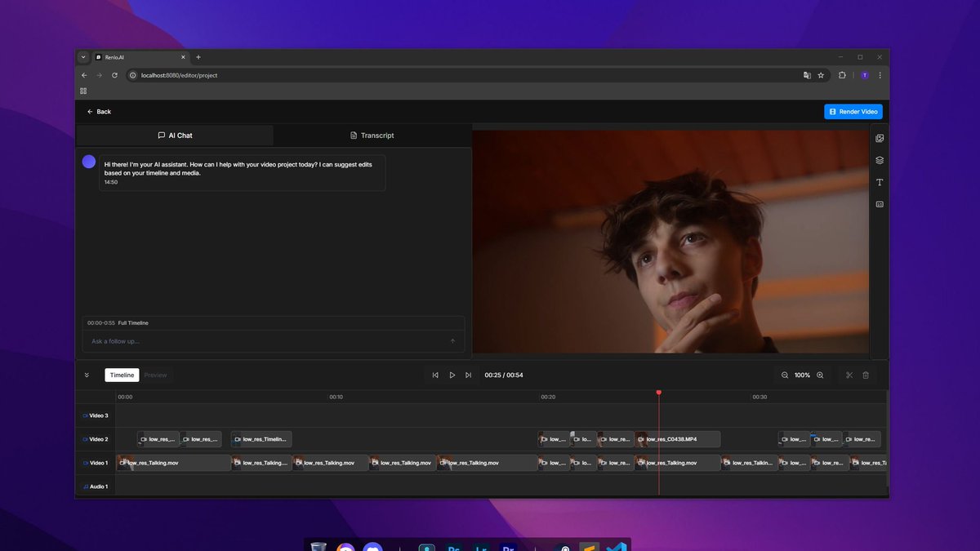Select the low_res_Timelin... clip on Video 2
The height and width of the screenshot is (551, 980).
261,439
